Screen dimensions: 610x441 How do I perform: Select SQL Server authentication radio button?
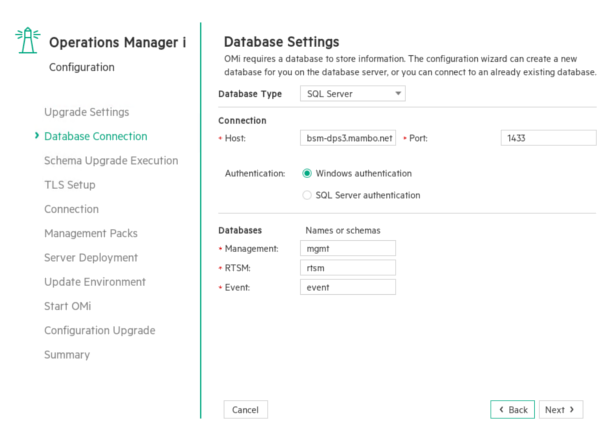tap(307, 195)
